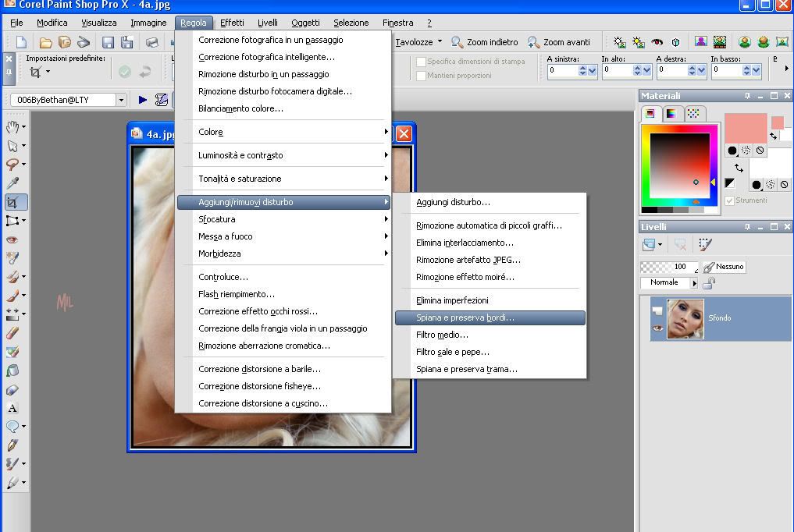794x532 pixels.
Task: Expand Luminosità e contrasto submenu
Action: click(x=283, y=155)
